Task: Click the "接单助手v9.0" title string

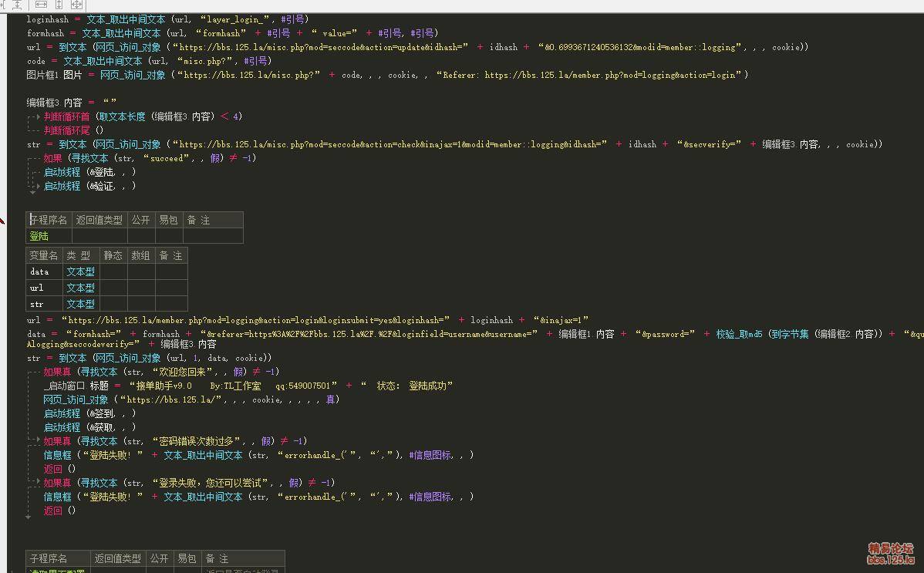Action: click(x=233, y=386)
